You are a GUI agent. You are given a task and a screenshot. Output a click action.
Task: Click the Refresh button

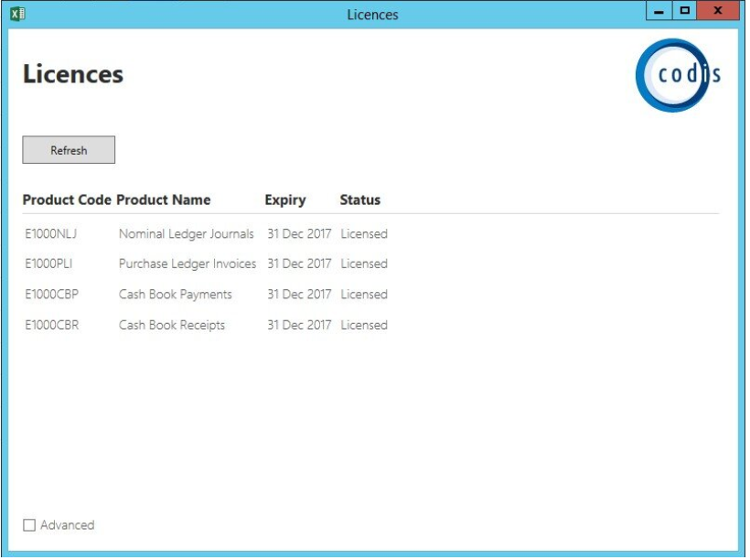coord(69,150)
